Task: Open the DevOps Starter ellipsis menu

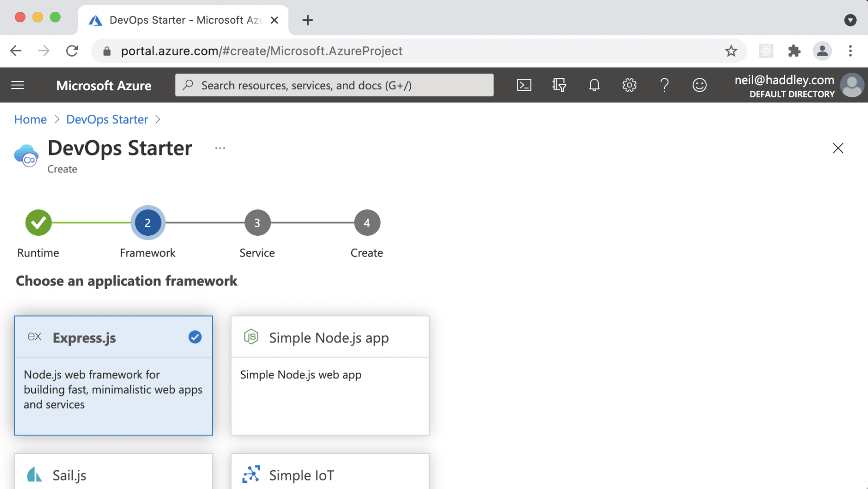Action: [220, 148]
